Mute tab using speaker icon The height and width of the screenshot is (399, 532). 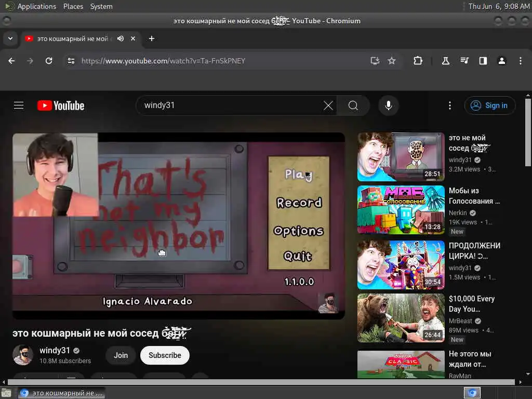121,38
